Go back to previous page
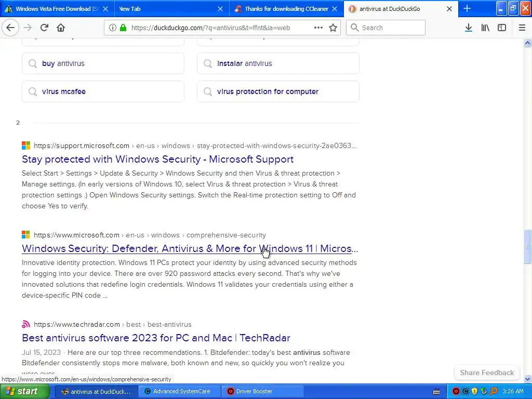The height and width of the screenshot is (399, 532). [10, 28]
